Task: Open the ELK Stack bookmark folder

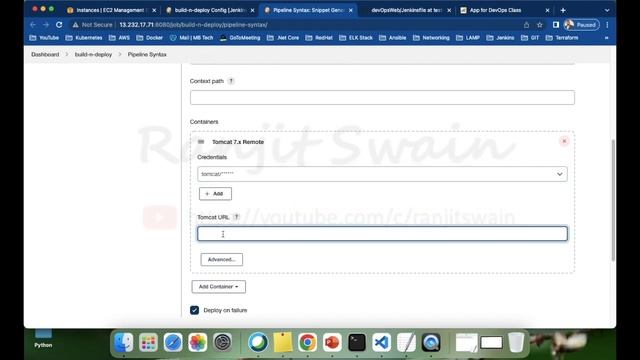Action: (x=356, y=38)
